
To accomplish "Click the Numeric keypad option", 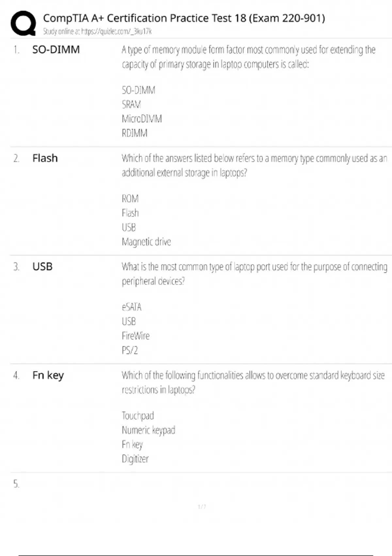I will [148, 430].
